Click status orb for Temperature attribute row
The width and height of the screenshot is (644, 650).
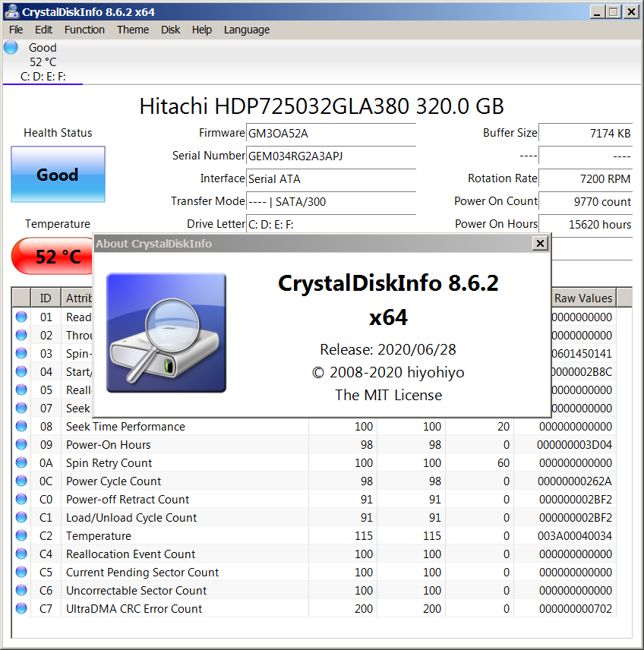21,535
